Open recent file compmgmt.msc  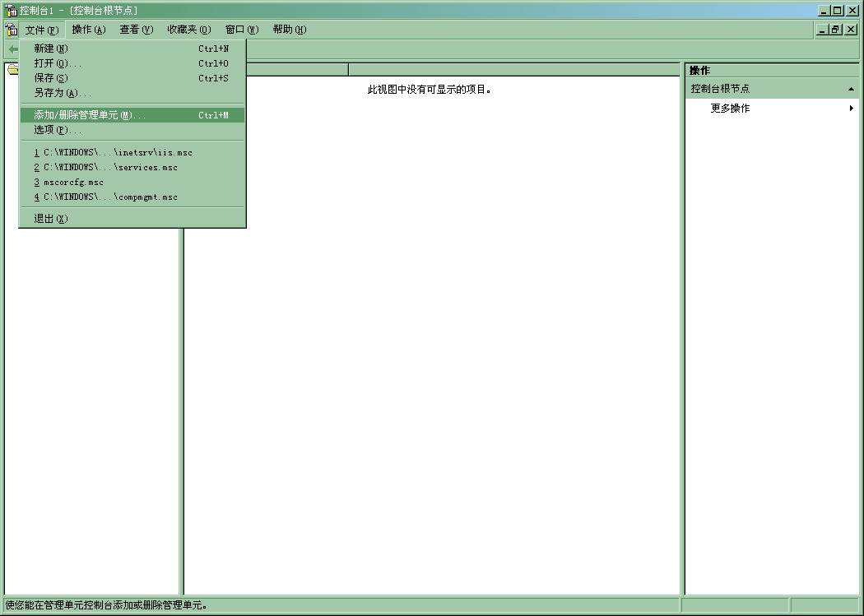(x=132, y=197)
